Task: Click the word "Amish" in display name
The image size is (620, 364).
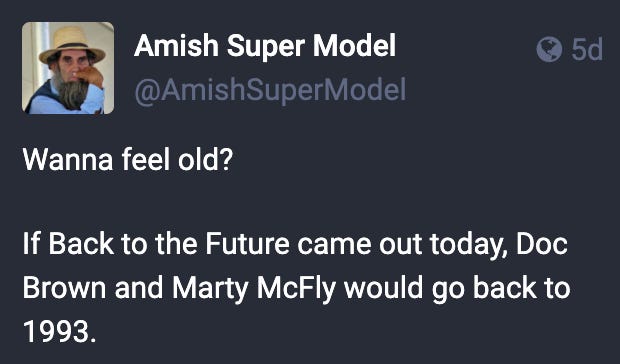Action: pos(176,46)
